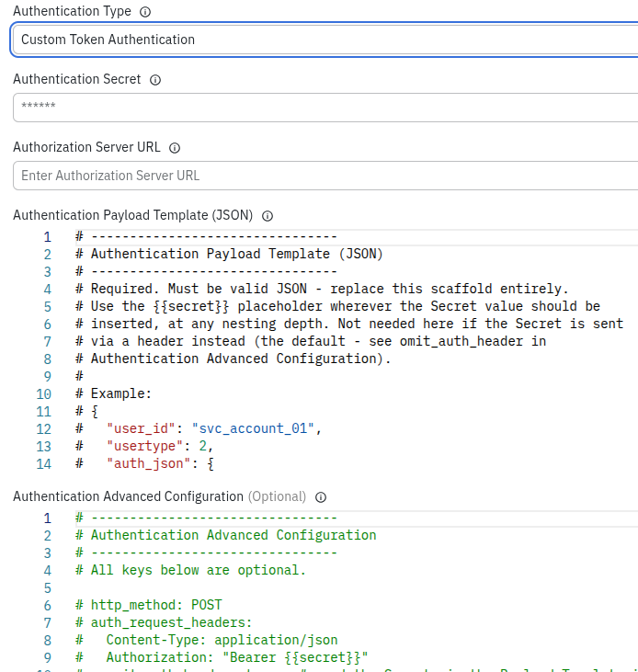Viewport: 638px width, 672px height.
Task: Show info for Authentication Advanced Configuration
Action: 321,497
